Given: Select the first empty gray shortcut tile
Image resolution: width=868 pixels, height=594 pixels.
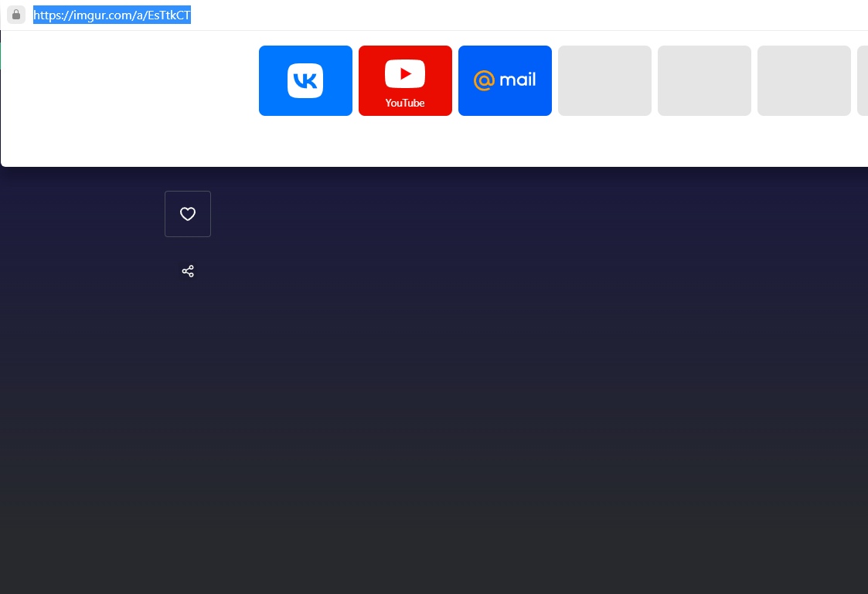Looking at the screenshot, I should [x=604, y=80].
